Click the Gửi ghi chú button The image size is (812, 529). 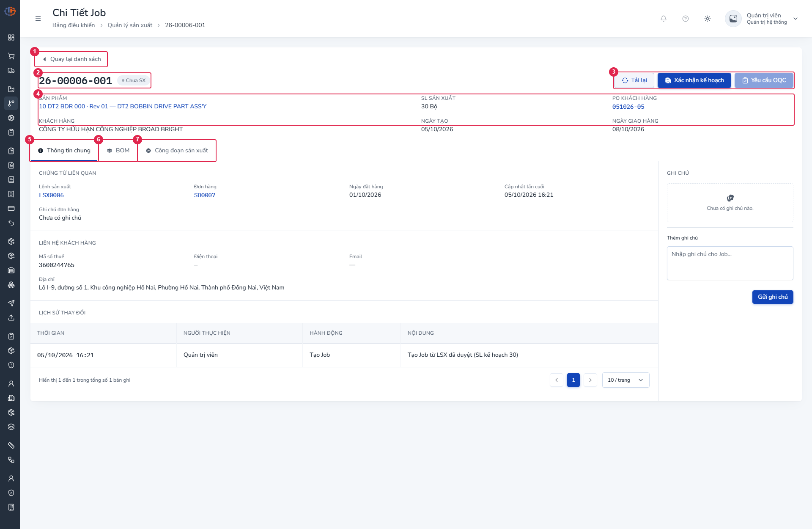pos(773,297)
